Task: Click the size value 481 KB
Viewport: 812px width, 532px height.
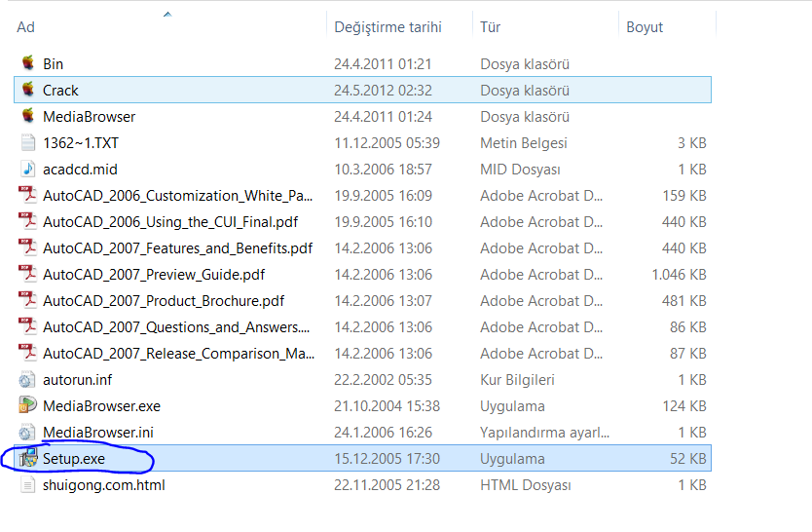Action: (684, 301)
